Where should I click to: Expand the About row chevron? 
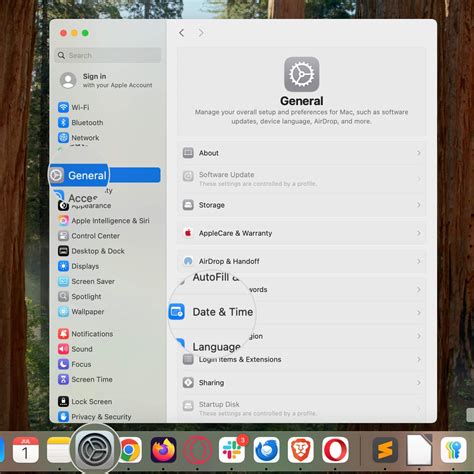[x=419, y=153]
